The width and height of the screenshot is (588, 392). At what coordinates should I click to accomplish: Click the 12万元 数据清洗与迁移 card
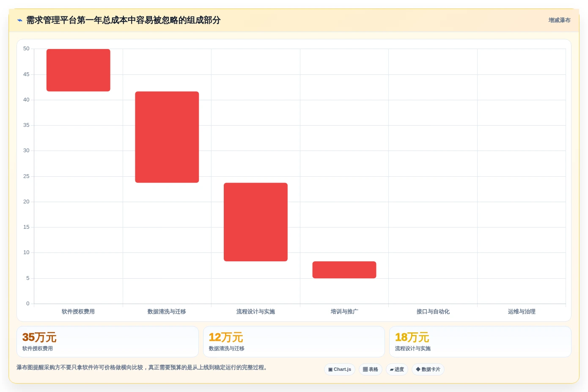[294, 342]
